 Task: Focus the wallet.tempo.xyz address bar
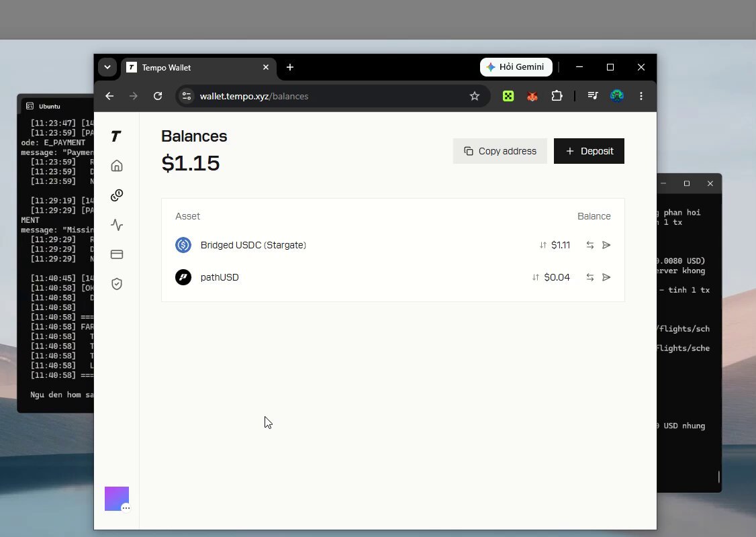[332, 96]
